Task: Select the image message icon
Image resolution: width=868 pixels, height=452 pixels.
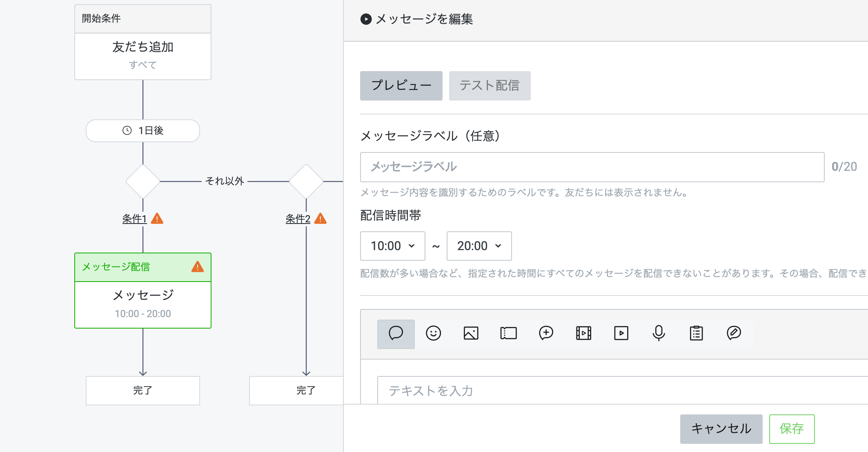Action: click(x=471, y=333)
